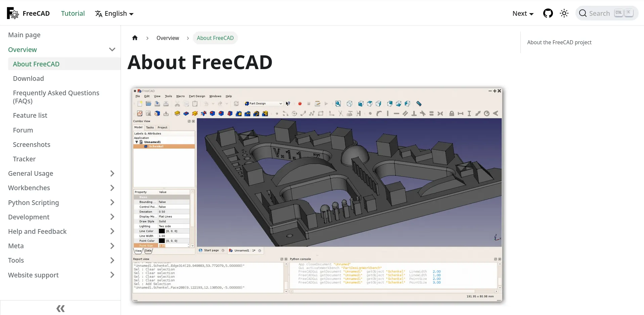
Task: Click the Overview breadcrumb link
Action: tap(168, 38)
